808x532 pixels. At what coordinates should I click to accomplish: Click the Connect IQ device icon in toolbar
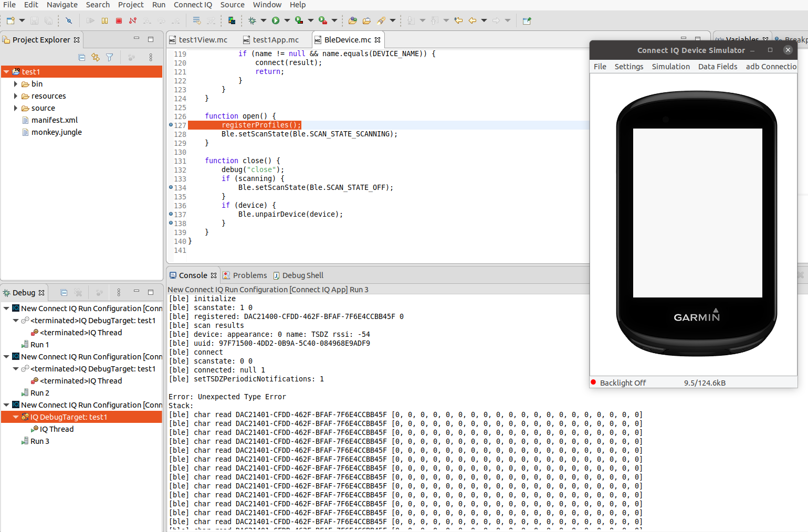(x=232, y=20)
